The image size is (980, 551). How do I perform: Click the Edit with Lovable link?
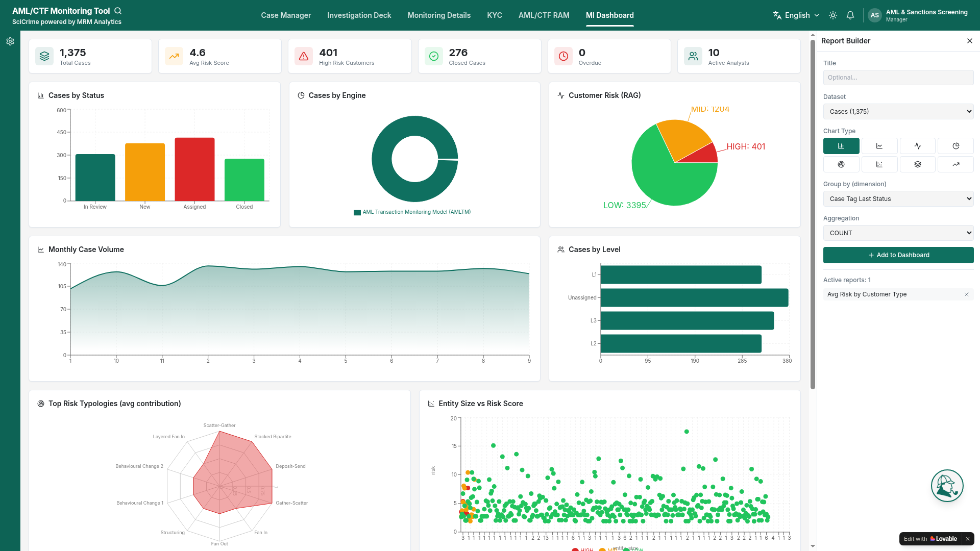pos(930,539)
